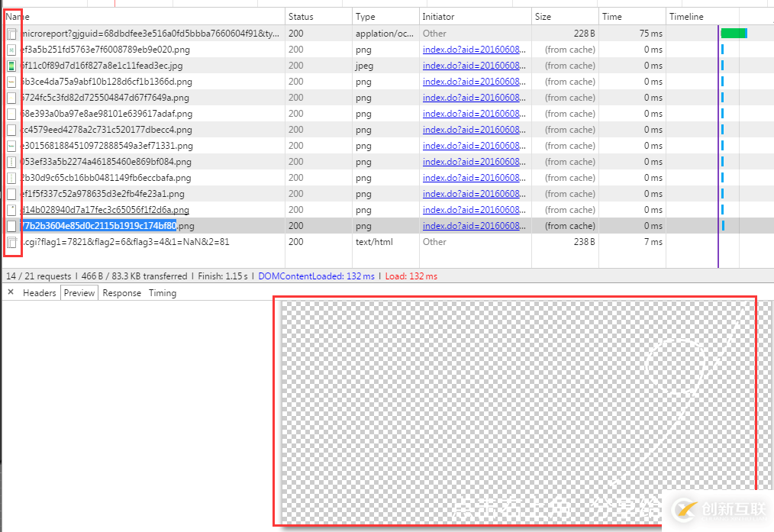Click thumbnail icon of e3015681884510972888549a3ef71331.png
Viewport: 774px width, 532px height.
coord(12,146)
